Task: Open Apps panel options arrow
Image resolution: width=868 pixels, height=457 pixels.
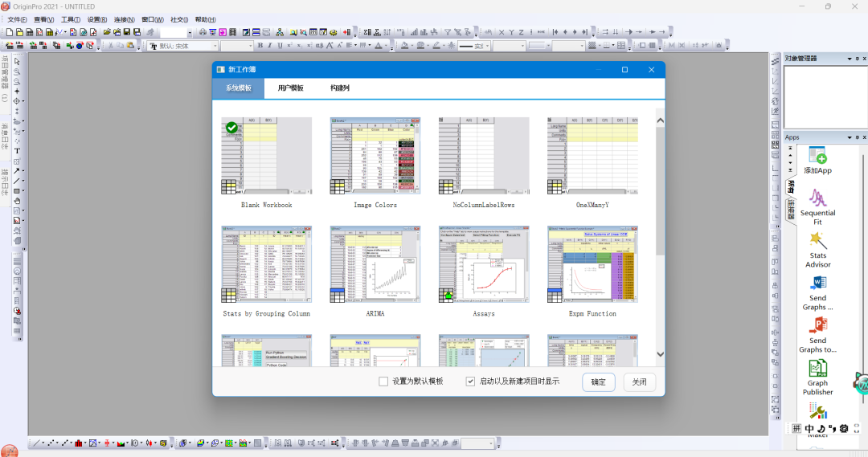Action: (850, 137)
